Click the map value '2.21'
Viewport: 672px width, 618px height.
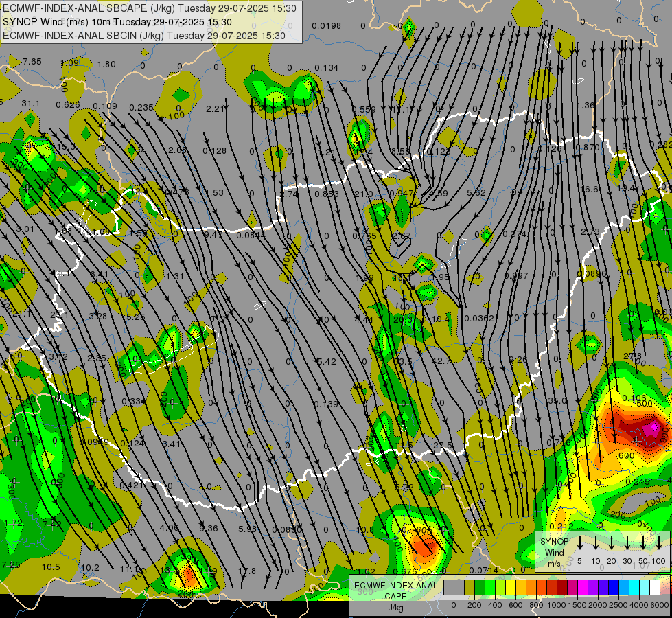[215, 109]
